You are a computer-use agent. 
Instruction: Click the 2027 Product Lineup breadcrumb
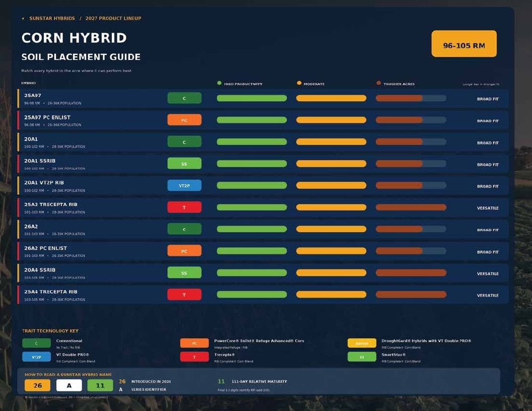pos(113,18)
